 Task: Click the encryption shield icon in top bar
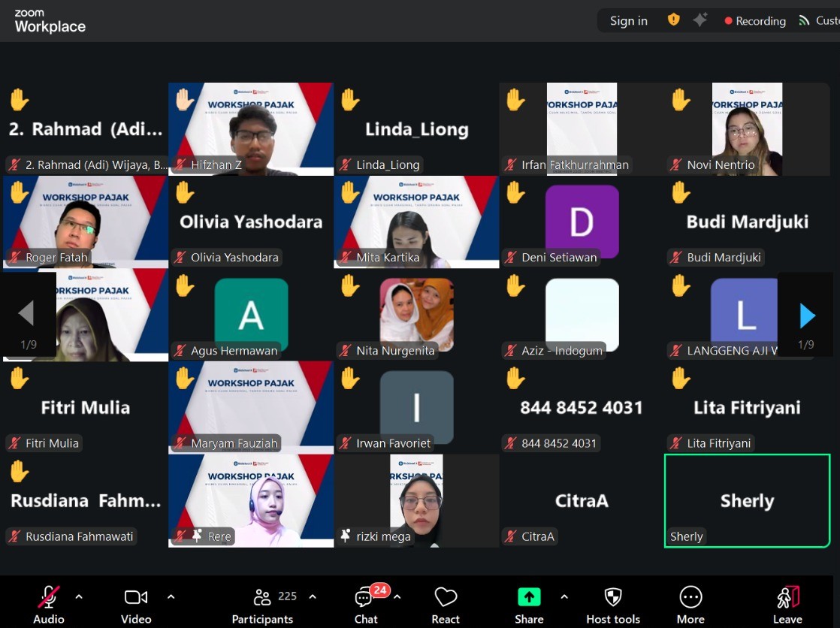[674, 20]
